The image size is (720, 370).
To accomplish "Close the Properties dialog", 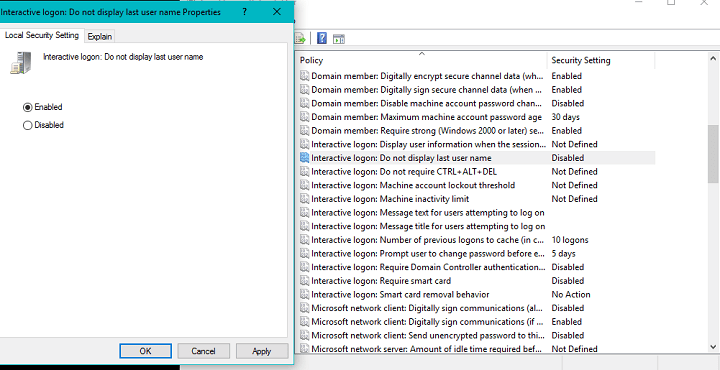I will pyautogui.click(x=276, y=12).
